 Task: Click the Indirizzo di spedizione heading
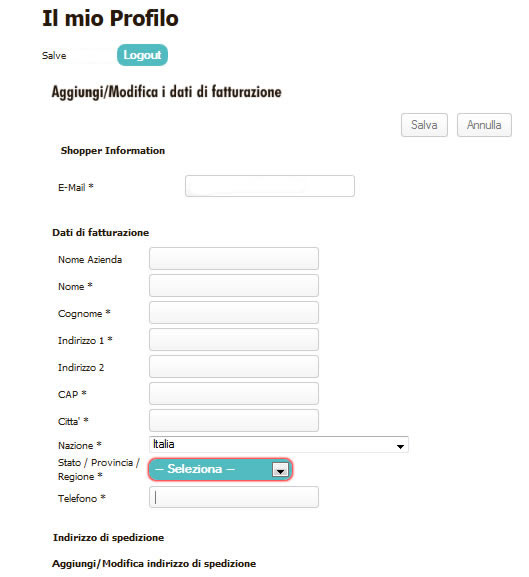pos(109,538)
